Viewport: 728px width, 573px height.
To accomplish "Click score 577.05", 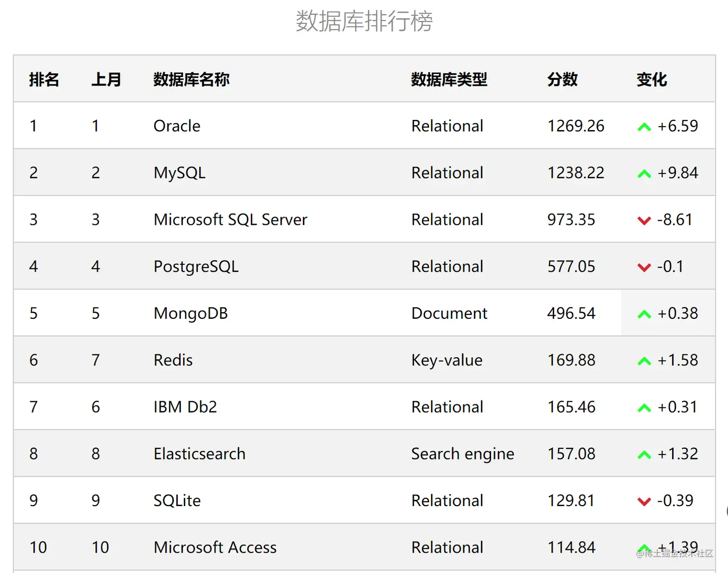I will 571,266.
